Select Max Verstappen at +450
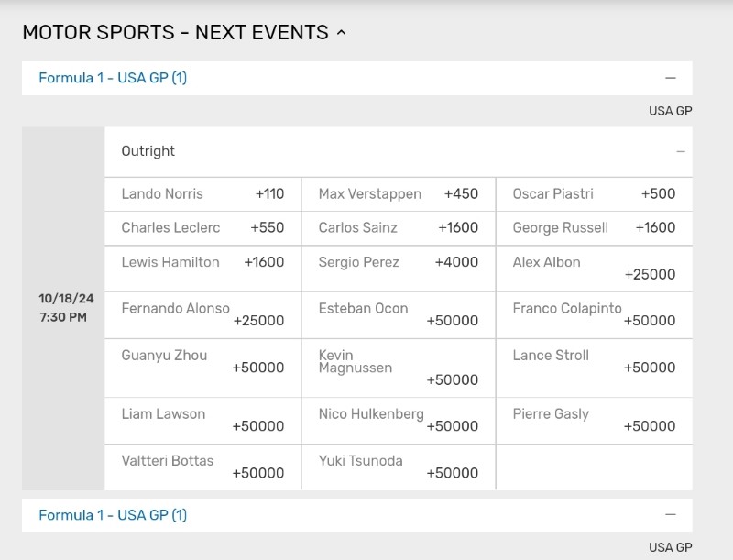The height and width of the screenshot is (560, 733). pos(399,194)
